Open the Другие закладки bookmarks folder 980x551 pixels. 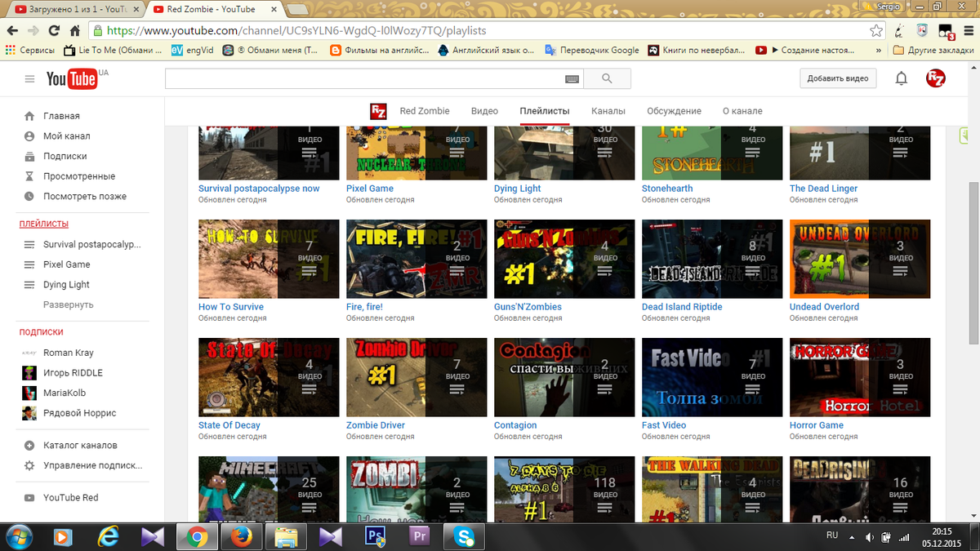pos(933,50)
